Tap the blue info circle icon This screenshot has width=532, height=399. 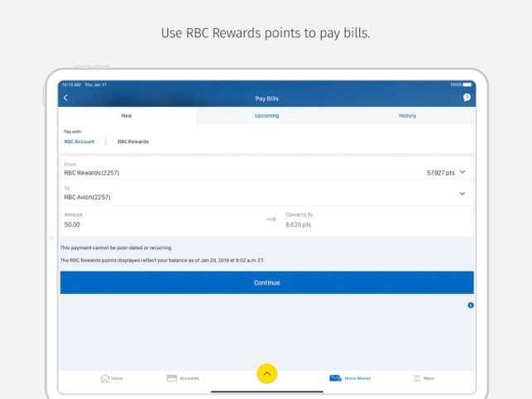tap(471, 305)
